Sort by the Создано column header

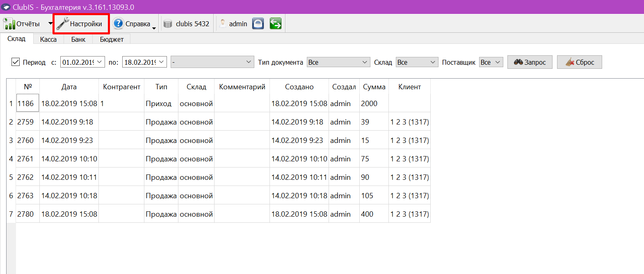tap(299, 87)
